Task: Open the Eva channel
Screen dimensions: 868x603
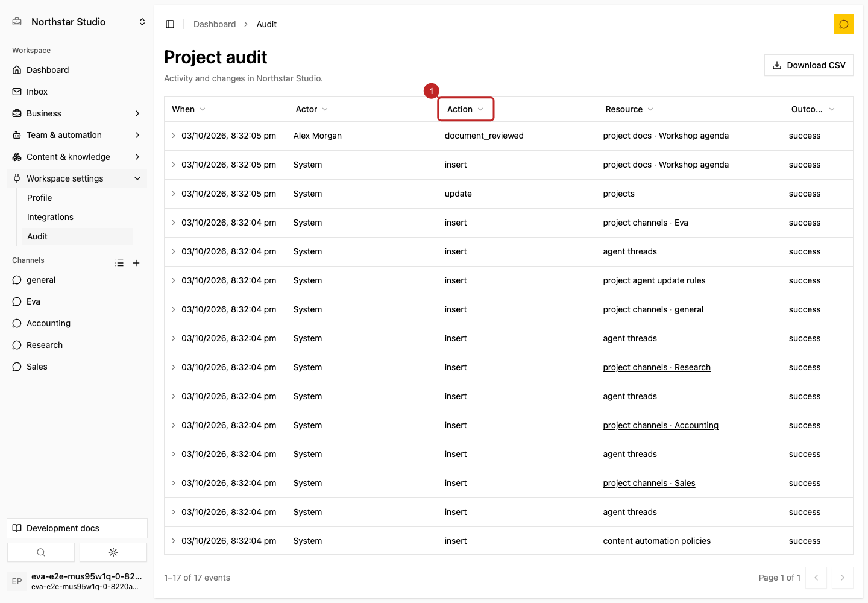Action: [77, 301]
